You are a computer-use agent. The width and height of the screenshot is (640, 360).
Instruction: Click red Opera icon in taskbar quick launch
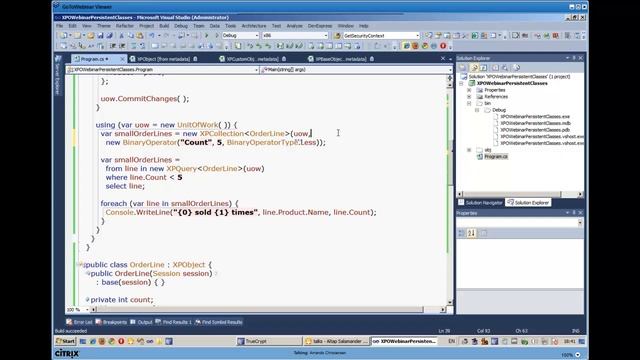point(121,341)
